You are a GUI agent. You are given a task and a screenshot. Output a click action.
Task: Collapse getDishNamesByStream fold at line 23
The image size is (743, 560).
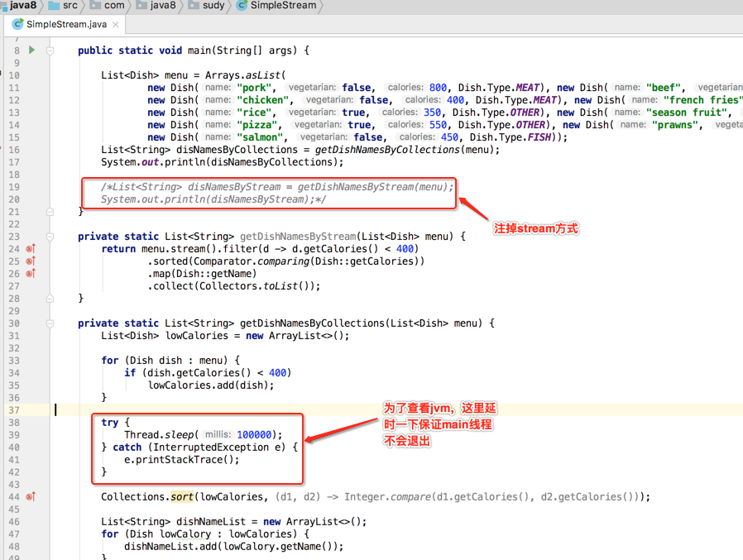pos(50,237)
